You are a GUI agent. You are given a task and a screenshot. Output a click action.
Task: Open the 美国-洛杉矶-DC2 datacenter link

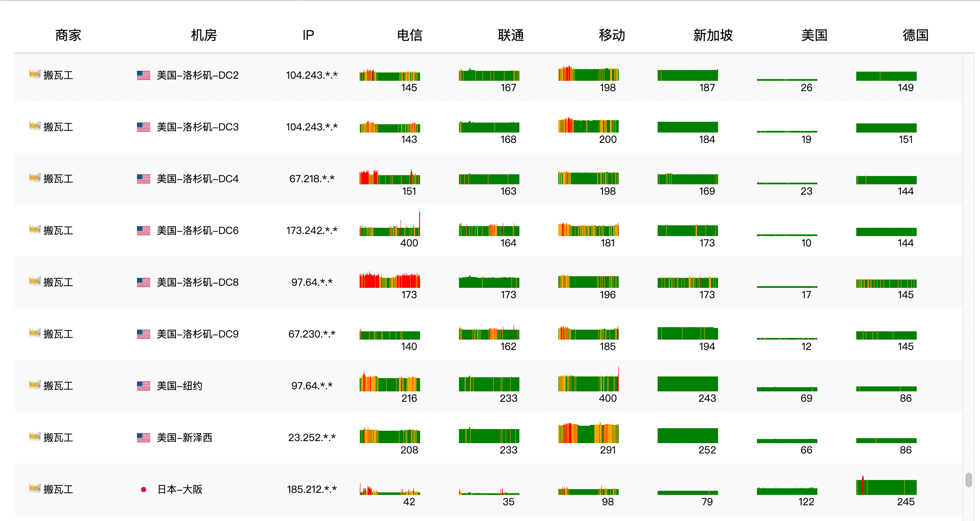198,75
